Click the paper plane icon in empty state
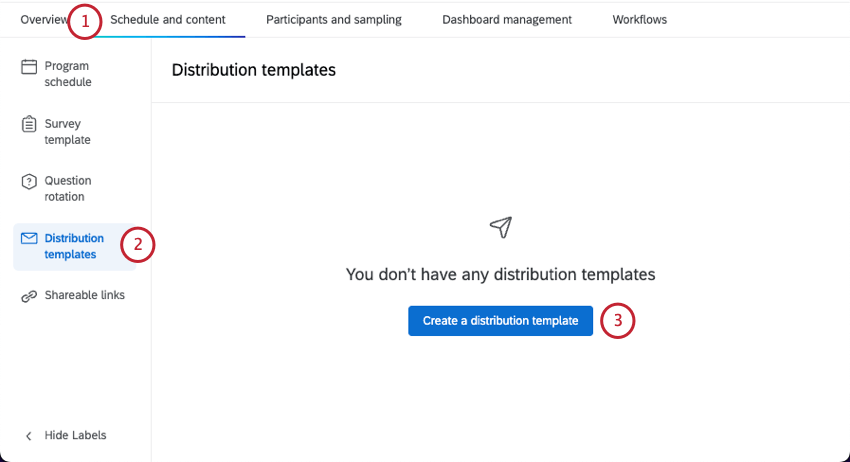850x462 pixels. [x=501, y=227]
